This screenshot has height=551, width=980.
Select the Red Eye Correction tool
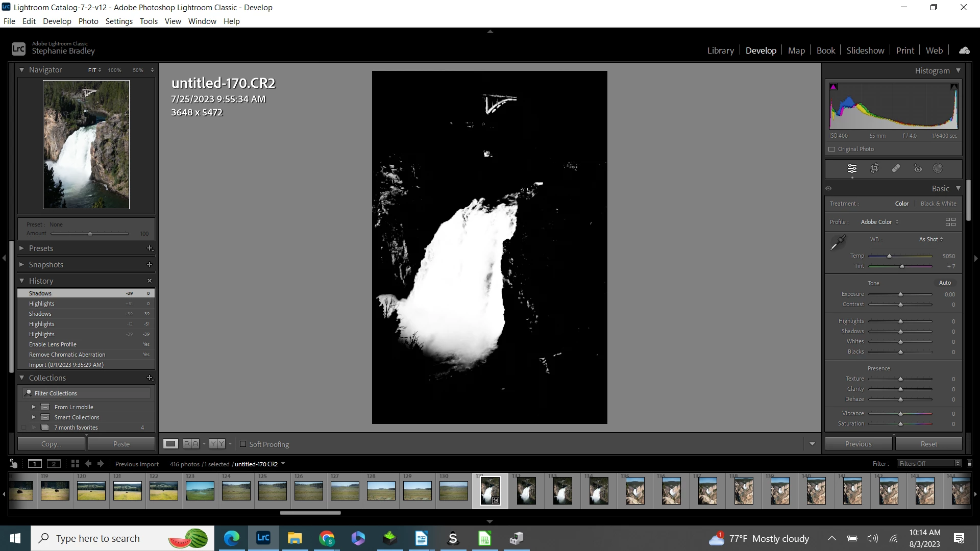[x=918, y=168]
